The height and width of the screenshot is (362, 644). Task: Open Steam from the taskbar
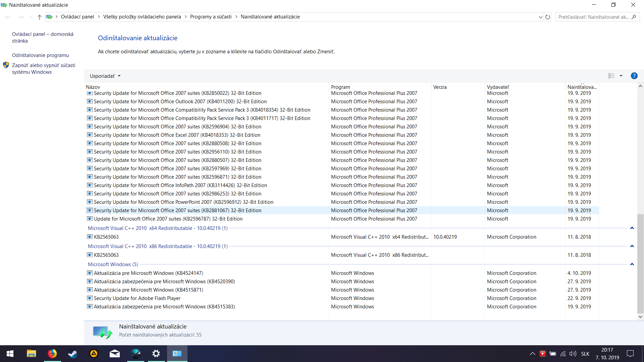(x=73, y=354)
